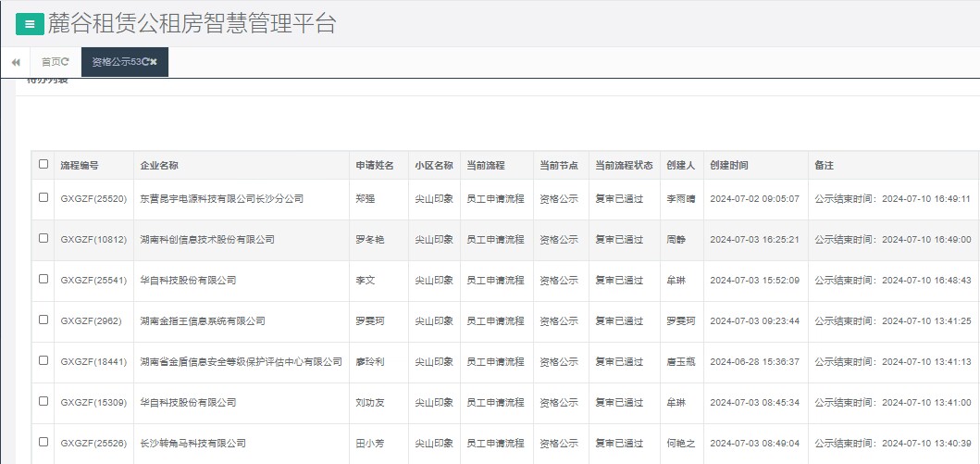Click creation time 2024-06-28 15:36:37

coord(754,362)
